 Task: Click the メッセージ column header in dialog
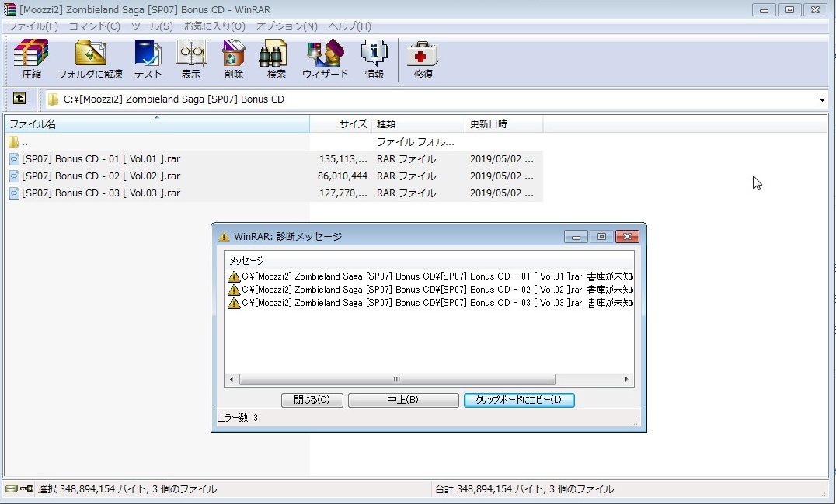pyautogui.click(x=429, y=260)
